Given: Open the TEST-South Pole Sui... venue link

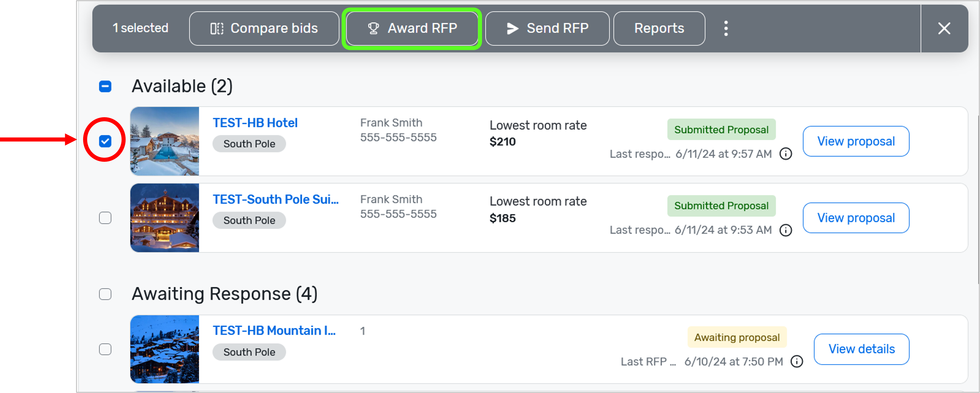Looking at the screenshot, I should click(275, 199).
